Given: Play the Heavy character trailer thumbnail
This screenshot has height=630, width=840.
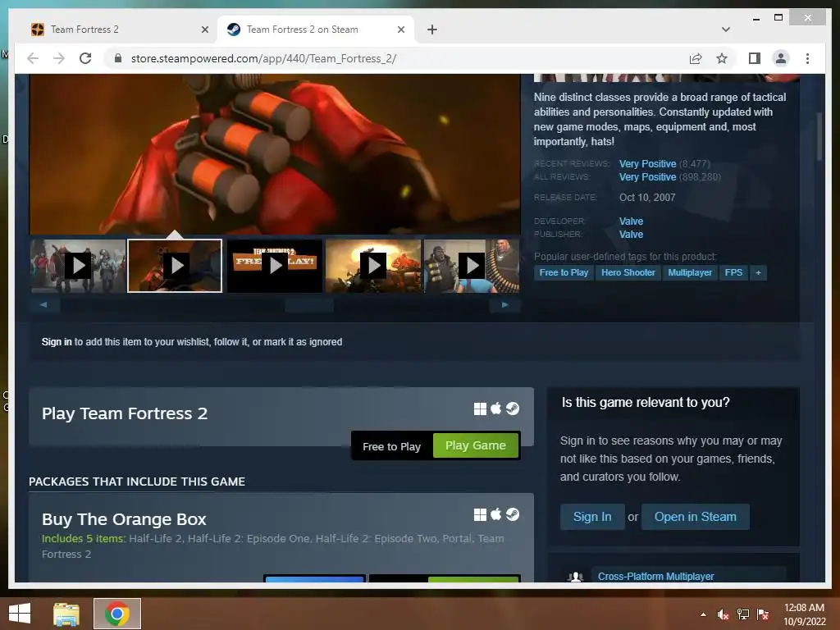Looking at the screenshot, I should pyautogui.click(x=472, y=266).
